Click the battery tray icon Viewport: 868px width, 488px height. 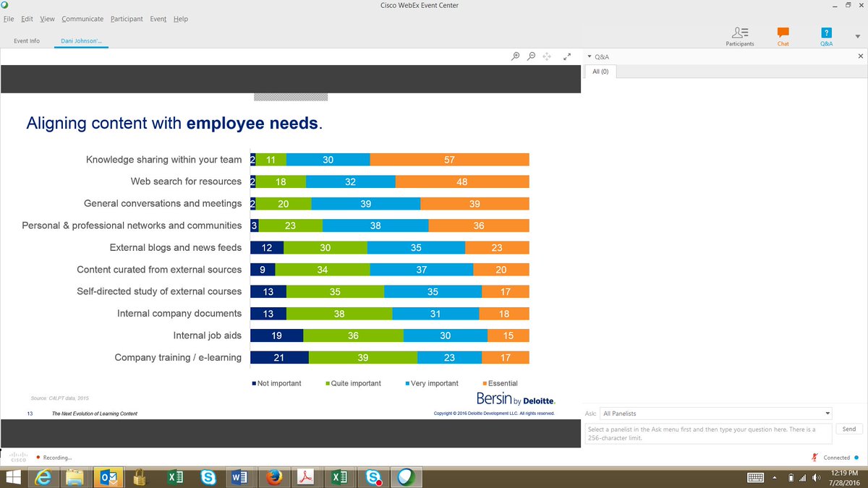[791, 477]
